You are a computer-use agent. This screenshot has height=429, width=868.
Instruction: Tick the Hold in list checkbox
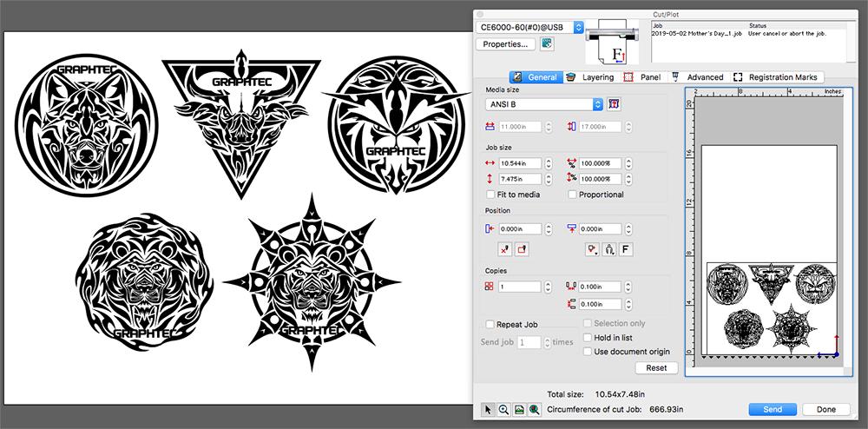tap(588, 338)
